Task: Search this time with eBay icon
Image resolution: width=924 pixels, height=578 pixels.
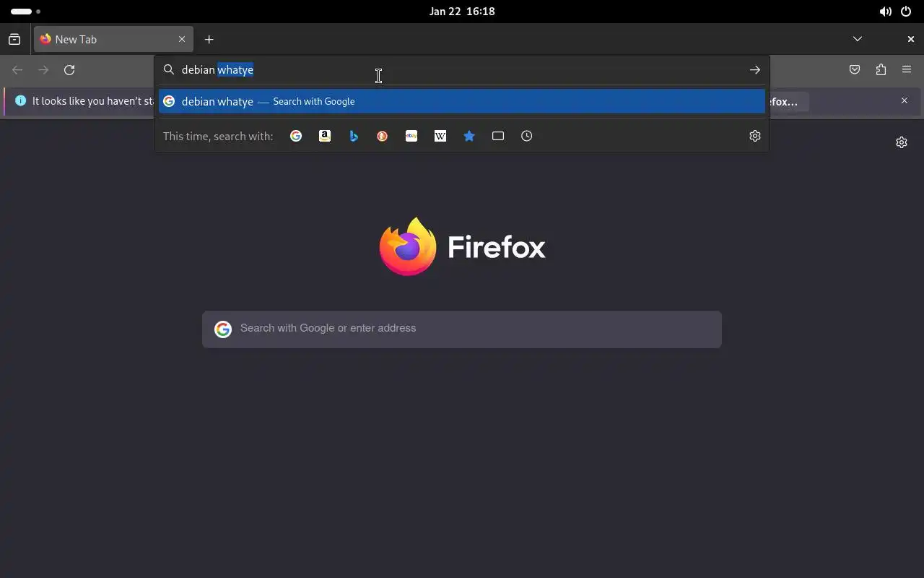Action: [x=411, y=136]
